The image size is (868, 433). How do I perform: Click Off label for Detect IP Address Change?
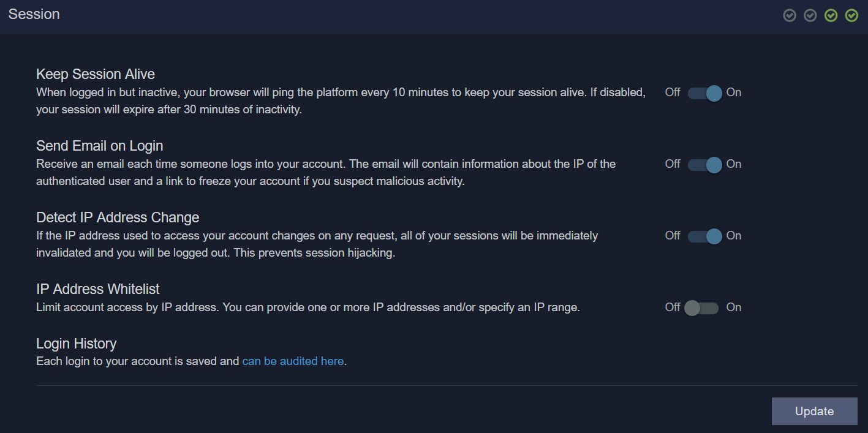[x=673, y=236]
